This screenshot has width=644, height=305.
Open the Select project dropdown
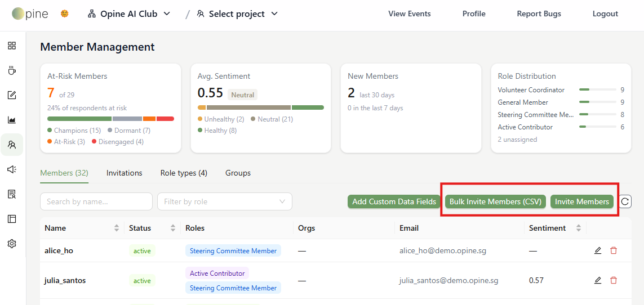point(237,14)
